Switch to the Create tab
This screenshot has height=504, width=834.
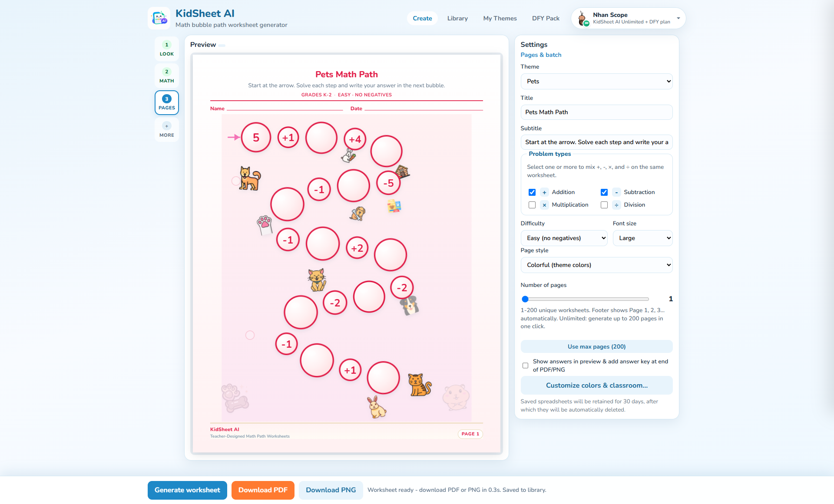coord(422,18)
